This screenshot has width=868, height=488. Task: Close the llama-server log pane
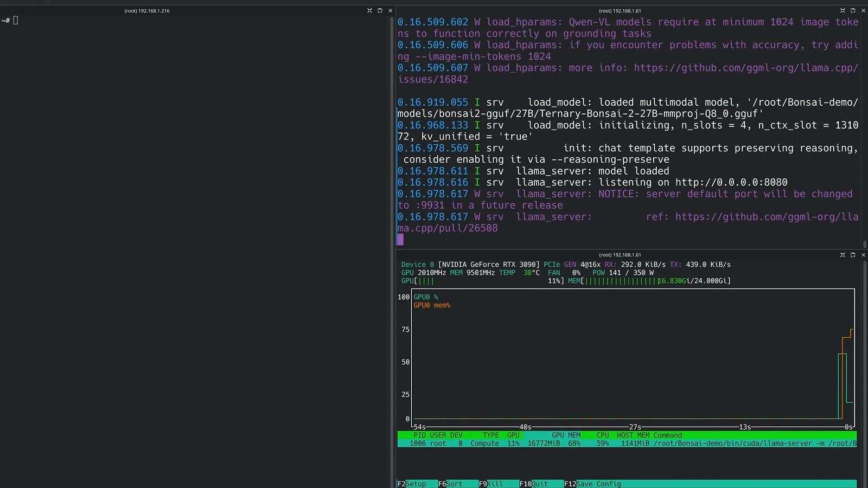pyautogui.click(x=863, y=11)
